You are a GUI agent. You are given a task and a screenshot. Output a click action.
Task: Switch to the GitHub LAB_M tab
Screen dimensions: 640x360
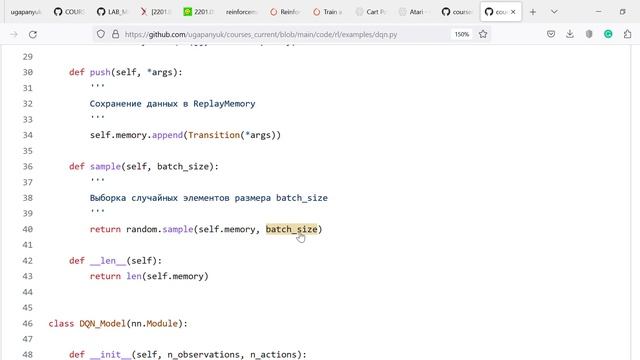point(112,12)
